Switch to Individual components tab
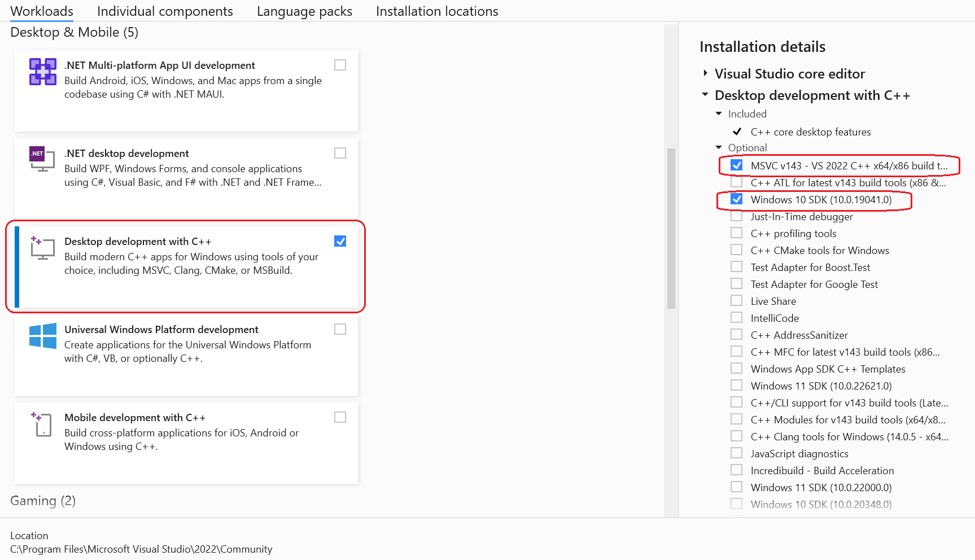This screenshot has height=560, width=975. 165,11
